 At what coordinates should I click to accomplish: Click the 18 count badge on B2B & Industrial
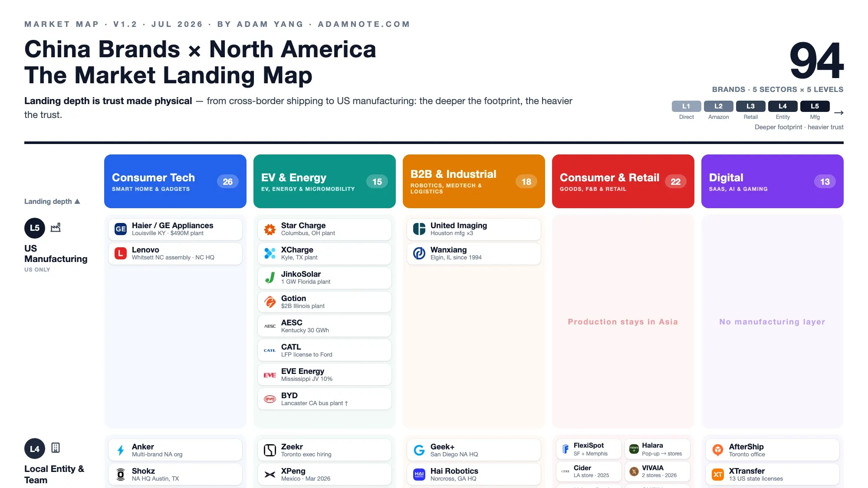[x=526, y=182]
